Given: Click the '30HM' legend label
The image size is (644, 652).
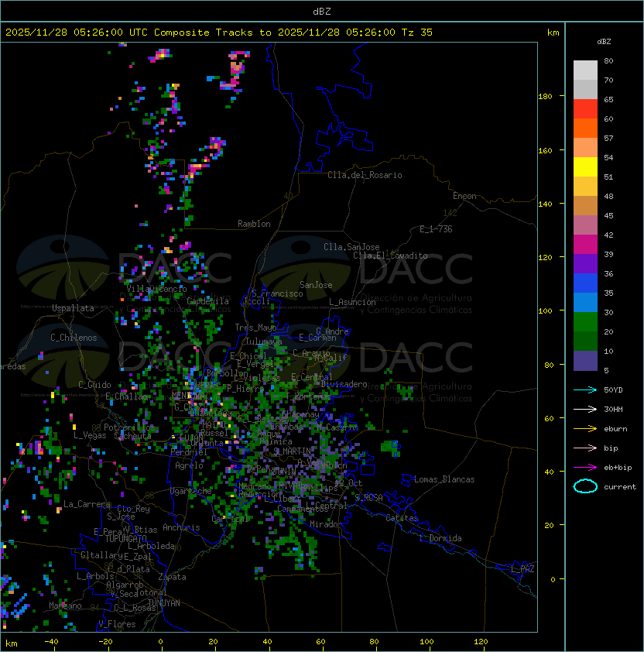Looking at the screenshot, I should (x=613, y=410).
